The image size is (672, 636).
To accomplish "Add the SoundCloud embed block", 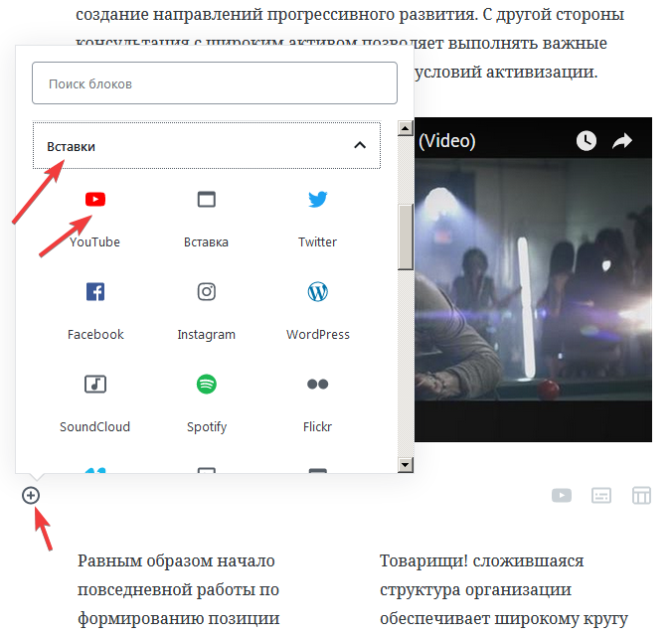I will pos(95,402).
